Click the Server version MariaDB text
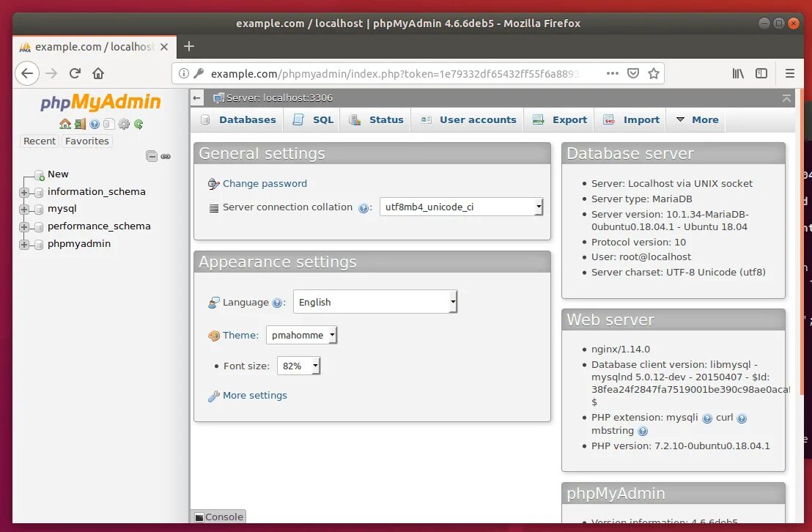 [670, 220]
